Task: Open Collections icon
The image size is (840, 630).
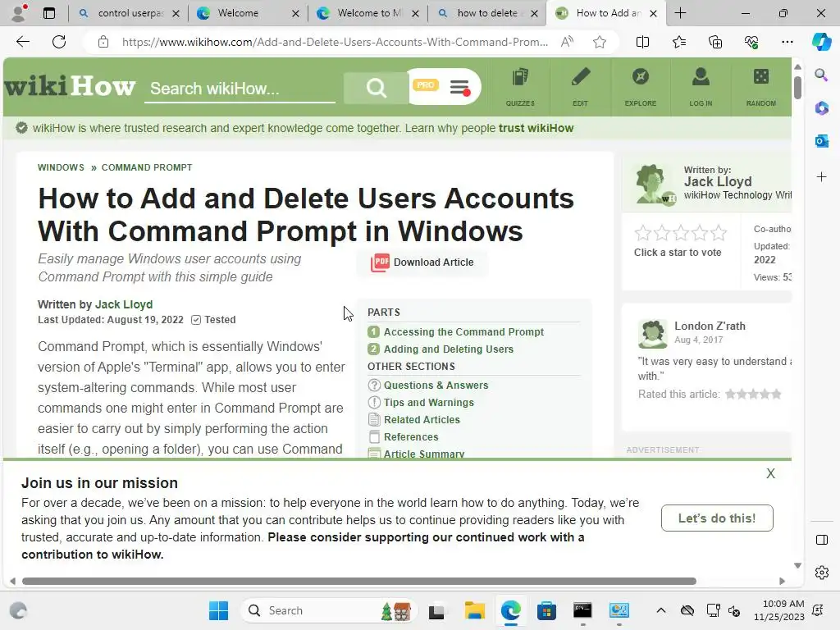Action: (x=715, y=42)
